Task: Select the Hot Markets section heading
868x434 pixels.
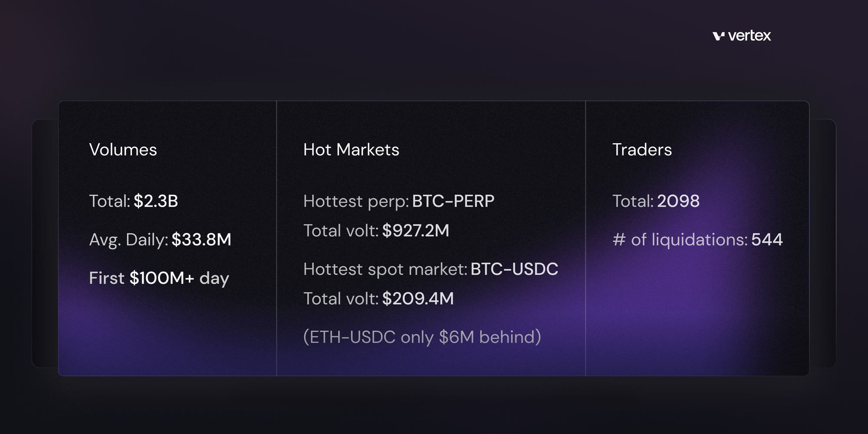Action: pyautogui.click(x=351, y=150)
